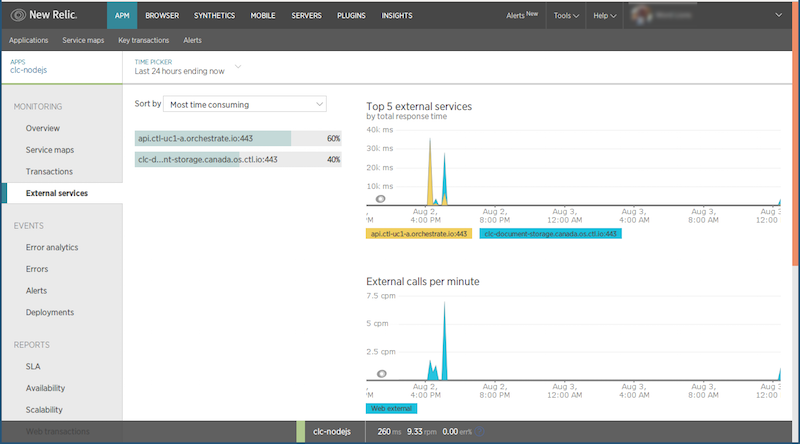This screenshot has height=444, width=800.
Task: Open Transactions in the sidebar
Action: coord(49,171)
